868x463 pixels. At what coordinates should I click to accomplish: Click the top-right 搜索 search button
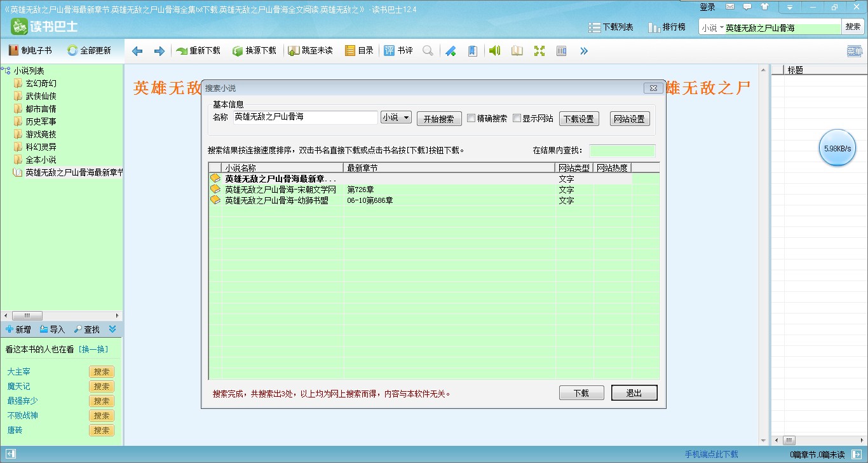(853, 27)
